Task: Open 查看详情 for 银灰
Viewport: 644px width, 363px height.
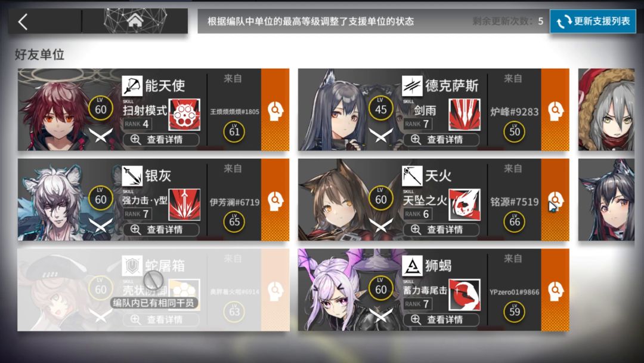Action: [x=161, y=229]
